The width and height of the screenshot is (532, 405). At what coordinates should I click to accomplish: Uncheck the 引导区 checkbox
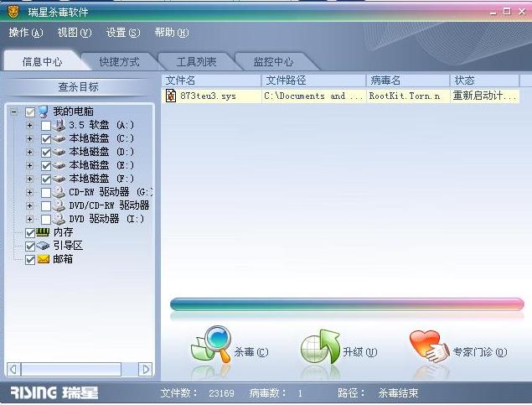(x=30, y=247)
